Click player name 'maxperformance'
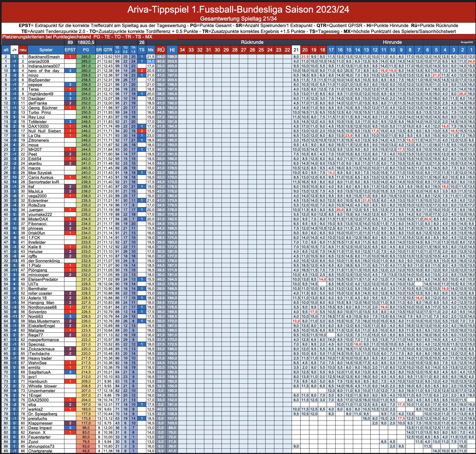 coord(44,340)
